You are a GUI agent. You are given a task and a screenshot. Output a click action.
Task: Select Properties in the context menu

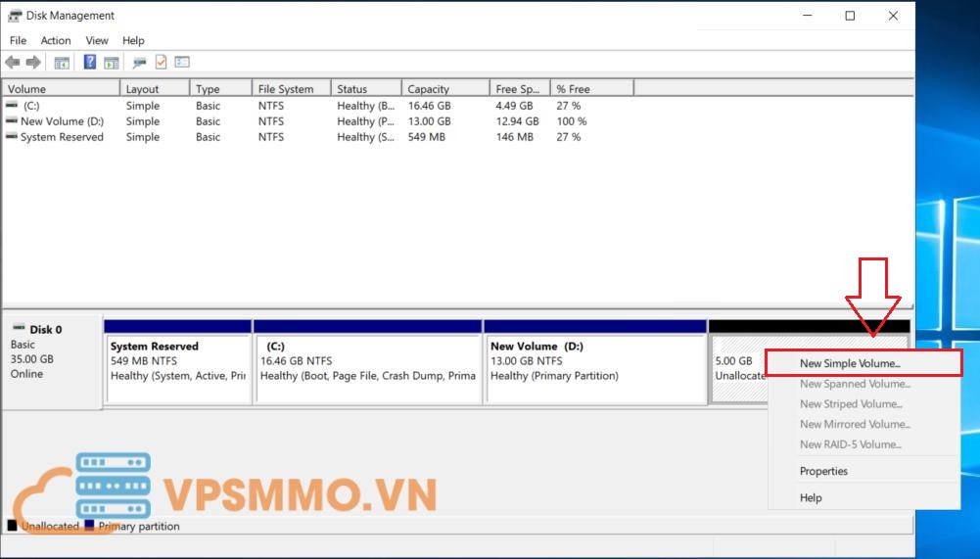(x=823, y=471)
